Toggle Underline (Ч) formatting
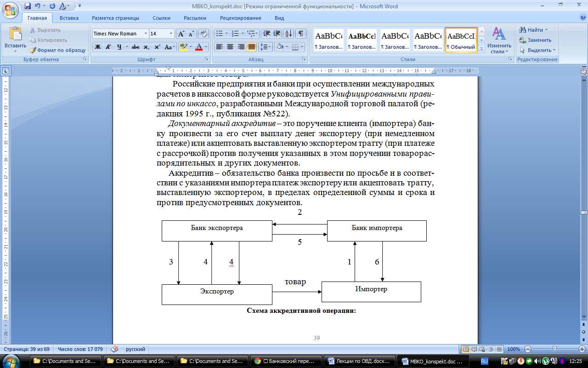588x368 pixels. point(119,47)
